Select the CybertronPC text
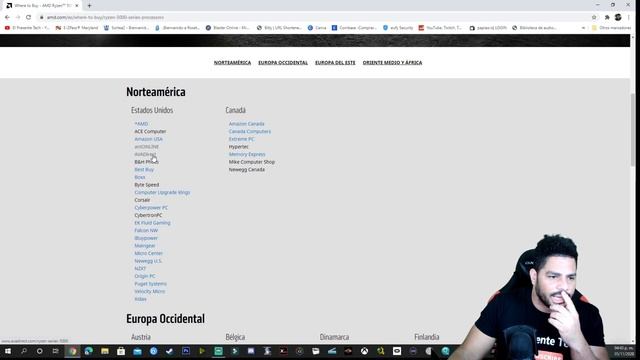 [x=148, y=215]
